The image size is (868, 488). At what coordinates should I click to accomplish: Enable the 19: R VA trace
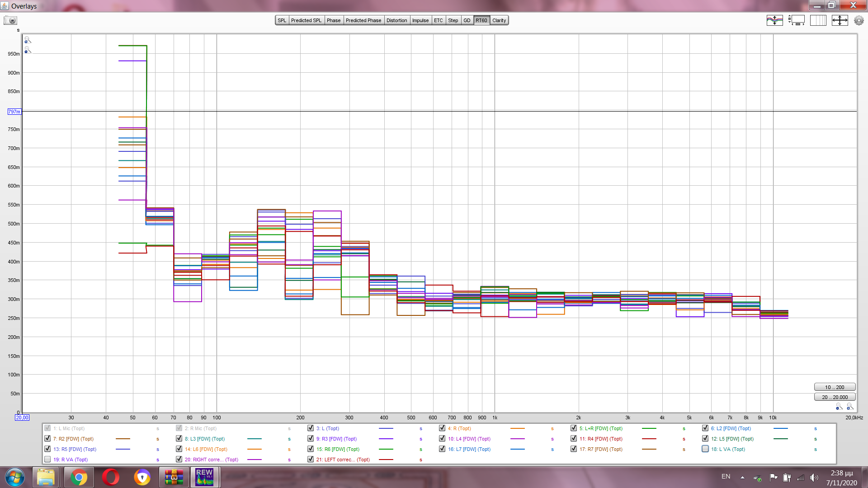pos(47,459)
